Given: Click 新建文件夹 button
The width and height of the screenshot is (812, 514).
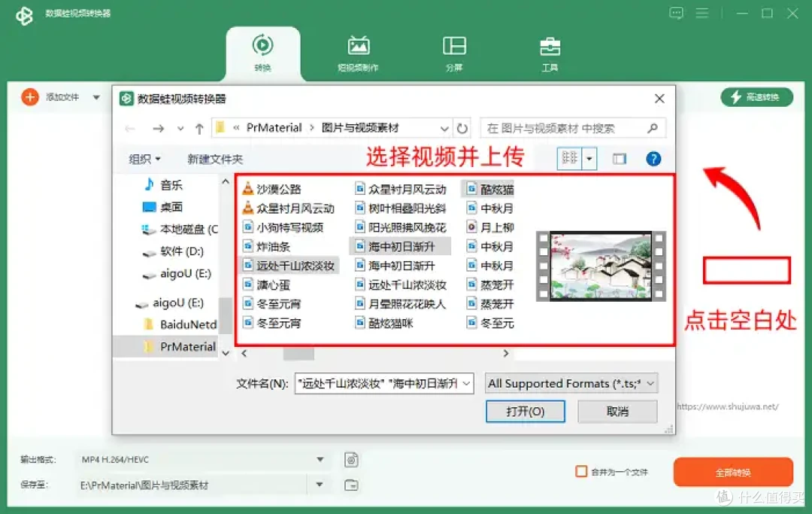Looking at the screenshot, I should [x=215, y=159].
